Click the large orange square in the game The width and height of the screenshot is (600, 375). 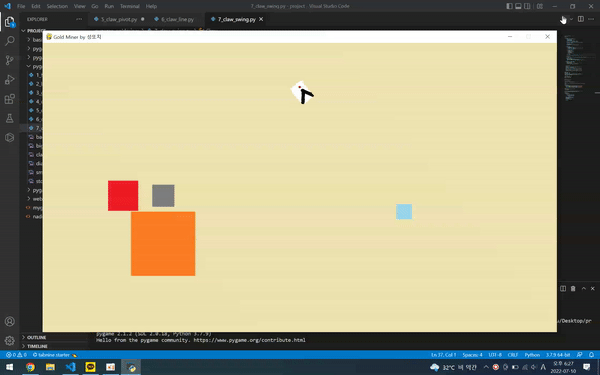(x=163, y=243)
